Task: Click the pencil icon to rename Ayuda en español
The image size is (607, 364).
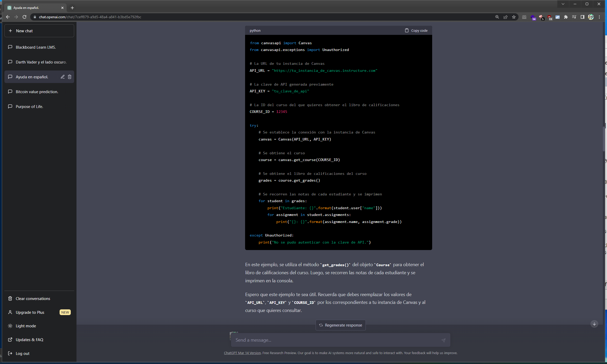Action: pyautogui.click(x=62, y=77)
